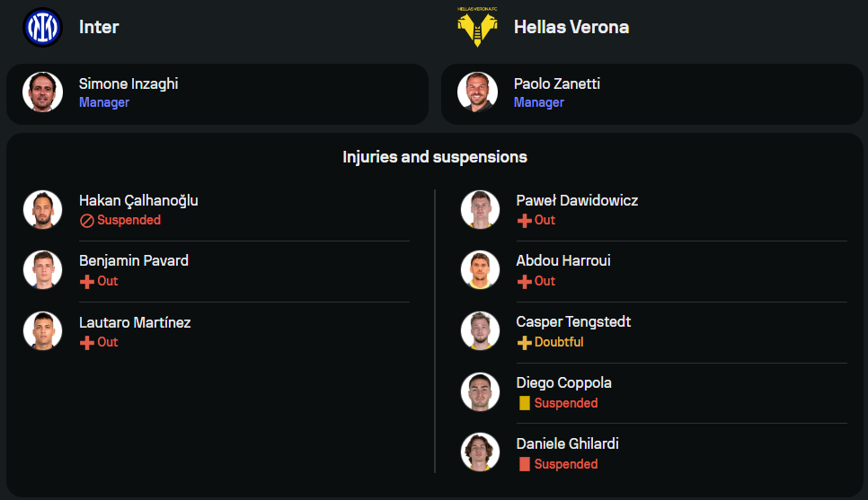Click Abdou Harroui's red injury cross

click(525, 281)
